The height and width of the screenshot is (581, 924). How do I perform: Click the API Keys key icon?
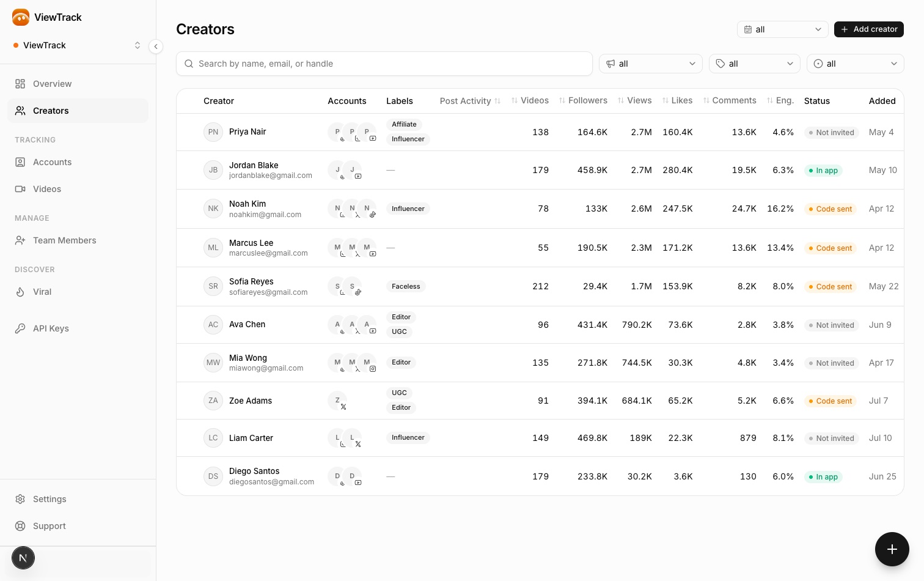pyautogui.click(x=20, y=328)
